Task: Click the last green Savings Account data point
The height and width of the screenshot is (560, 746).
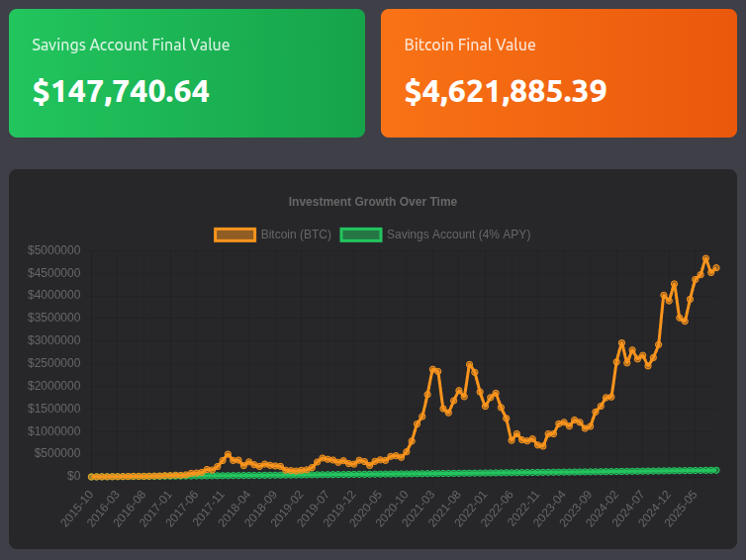Action: [x=716, y=470]
